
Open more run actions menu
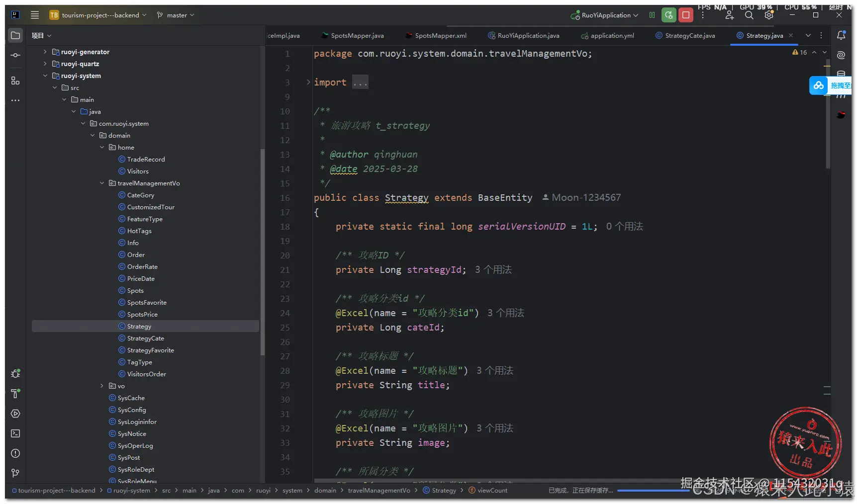(x=703, y=15)
